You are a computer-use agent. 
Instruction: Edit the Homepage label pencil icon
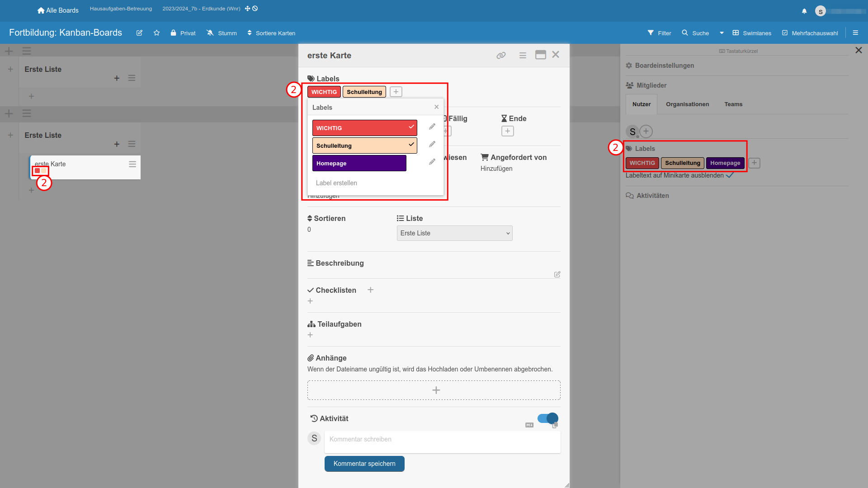pos(432,162)
